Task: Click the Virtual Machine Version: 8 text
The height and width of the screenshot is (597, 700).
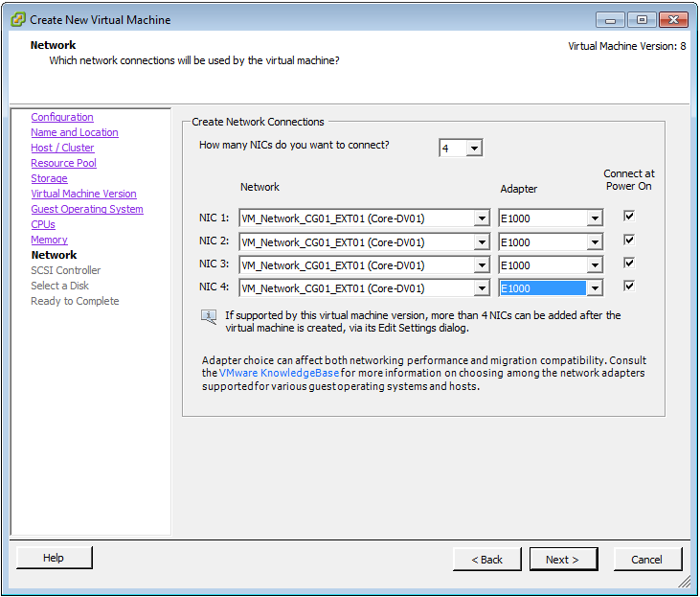Action: 627,46
